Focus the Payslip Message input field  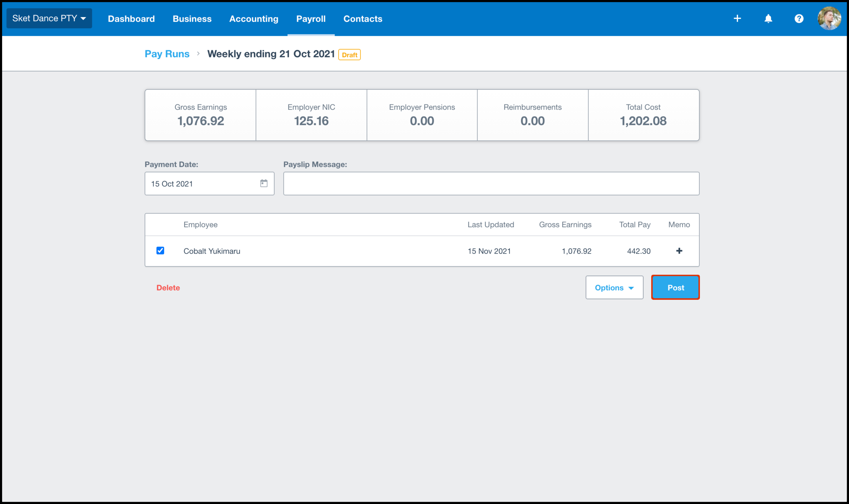pos(491,184)
